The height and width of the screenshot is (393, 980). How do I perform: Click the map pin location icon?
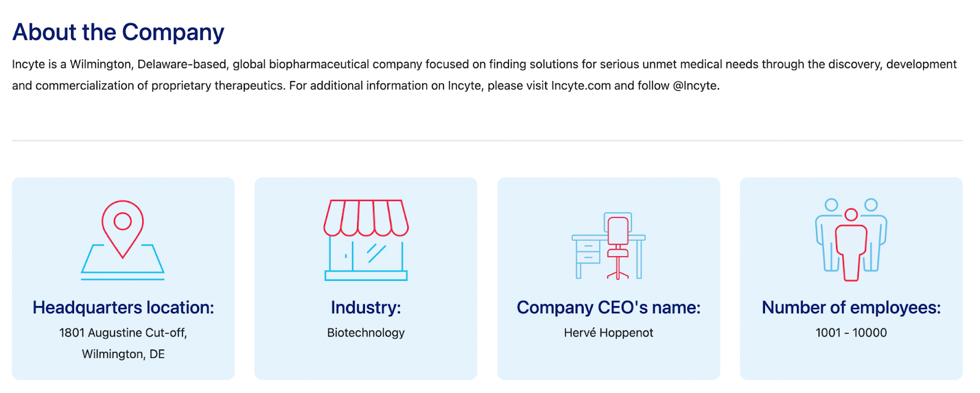123,240
